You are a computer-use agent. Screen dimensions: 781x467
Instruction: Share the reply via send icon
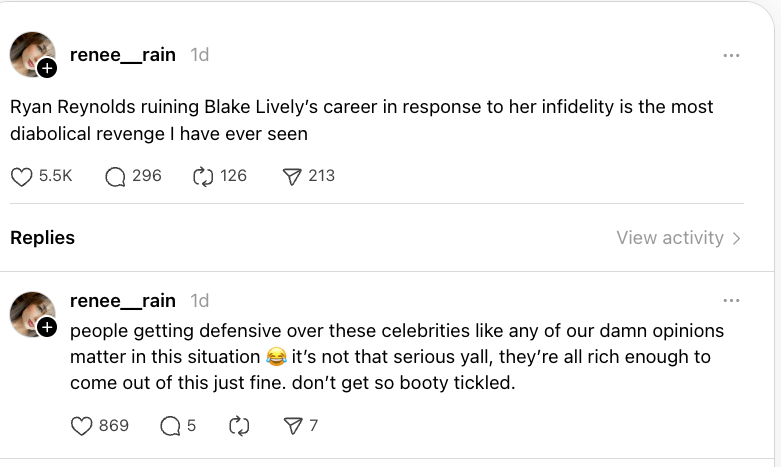click(293, 426)
